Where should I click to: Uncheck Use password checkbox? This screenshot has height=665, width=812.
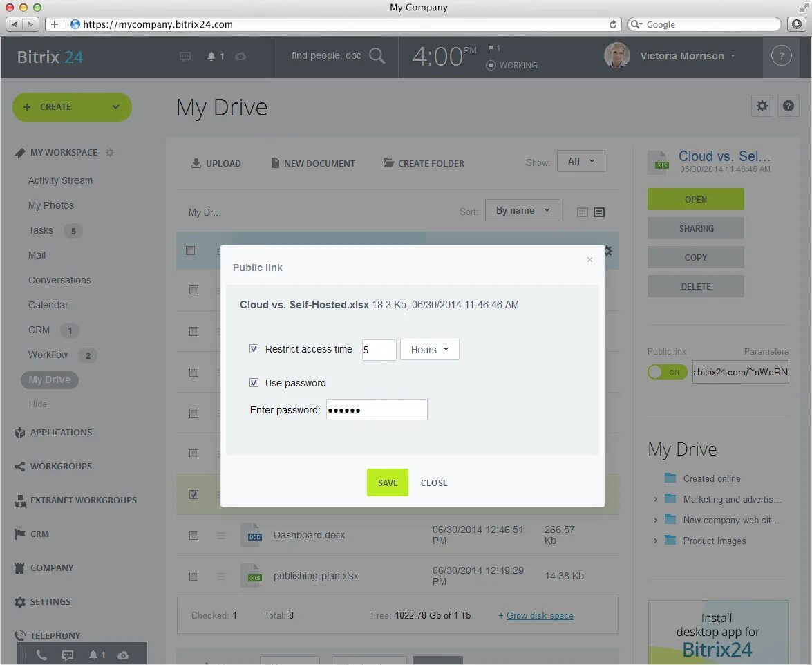[254, 382]
